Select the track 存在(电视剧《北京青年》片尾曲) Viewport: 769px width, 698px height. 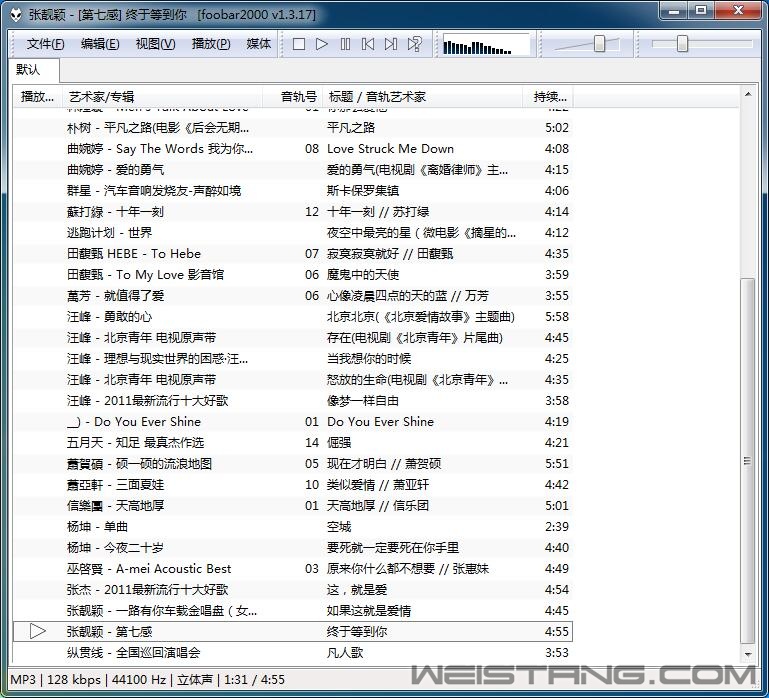293,338
